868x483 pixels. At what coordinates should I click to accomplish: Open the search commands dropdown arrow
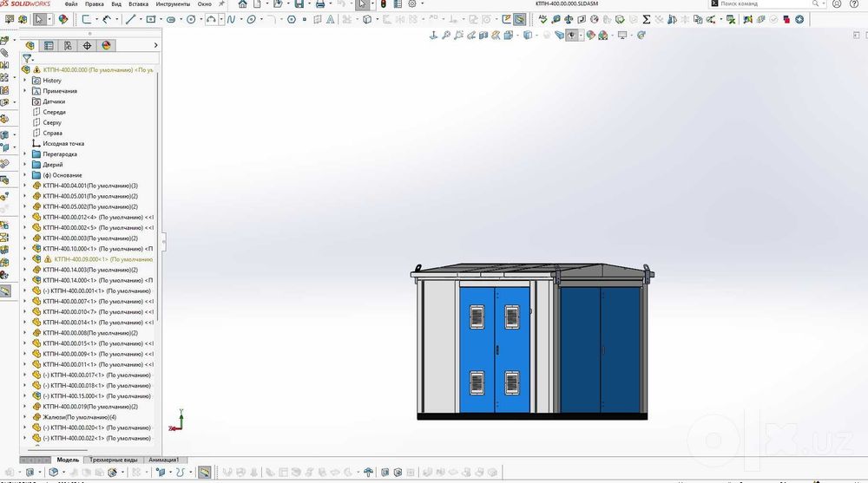coord(825,3)
